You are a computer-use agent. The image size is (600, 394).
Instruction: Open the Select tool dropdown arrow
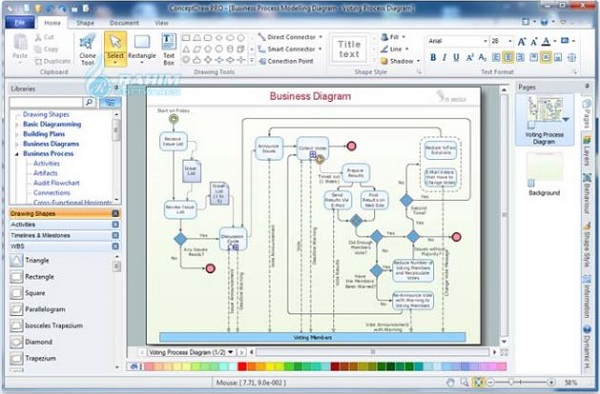tap(115, 63)
